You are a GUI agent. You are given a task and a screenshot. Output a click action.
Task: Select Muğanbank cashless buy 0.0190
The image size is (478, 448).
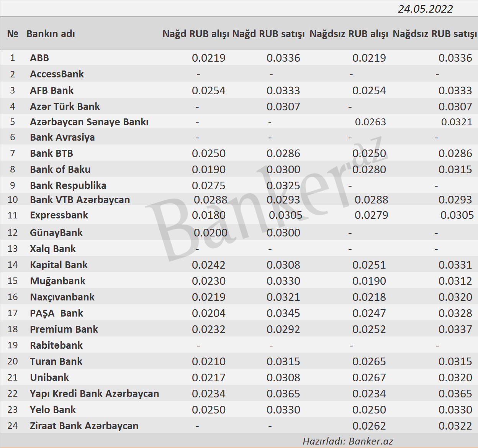click(369, 281)
